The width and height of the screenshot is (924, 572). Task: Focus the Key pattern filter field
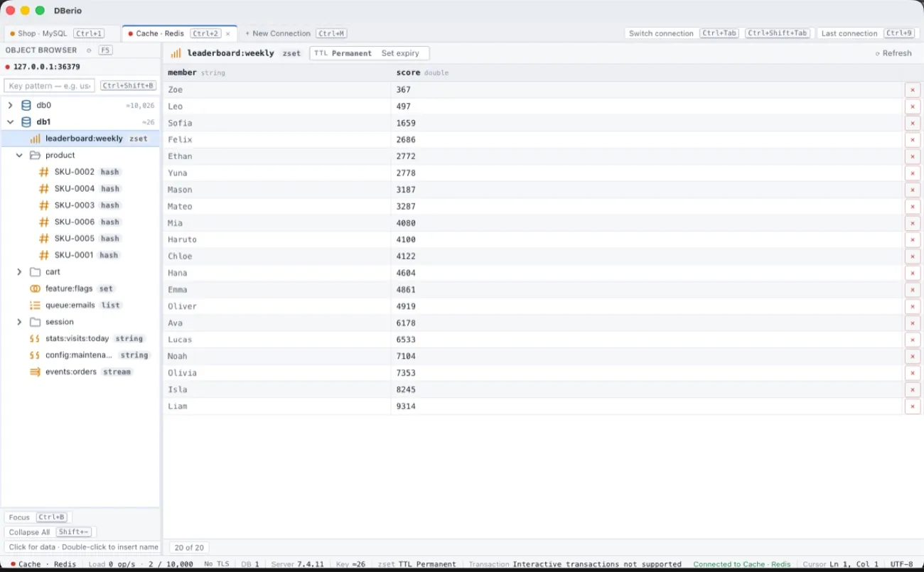point(50,86)
